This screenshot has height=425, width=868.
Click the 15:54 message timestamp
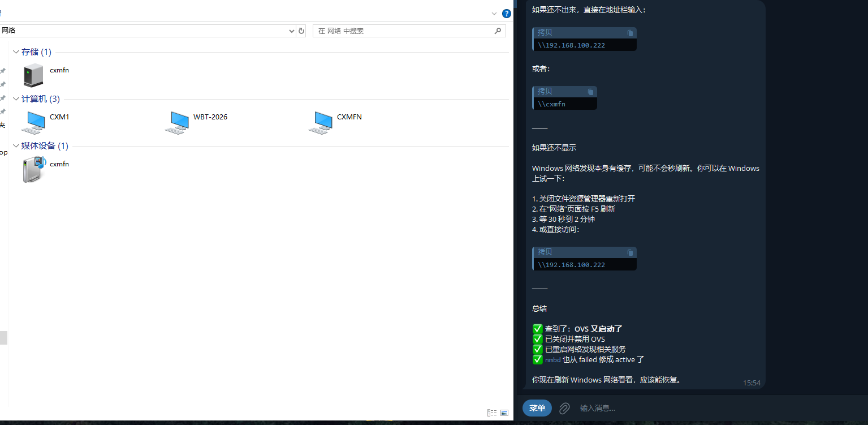(752, 383)
